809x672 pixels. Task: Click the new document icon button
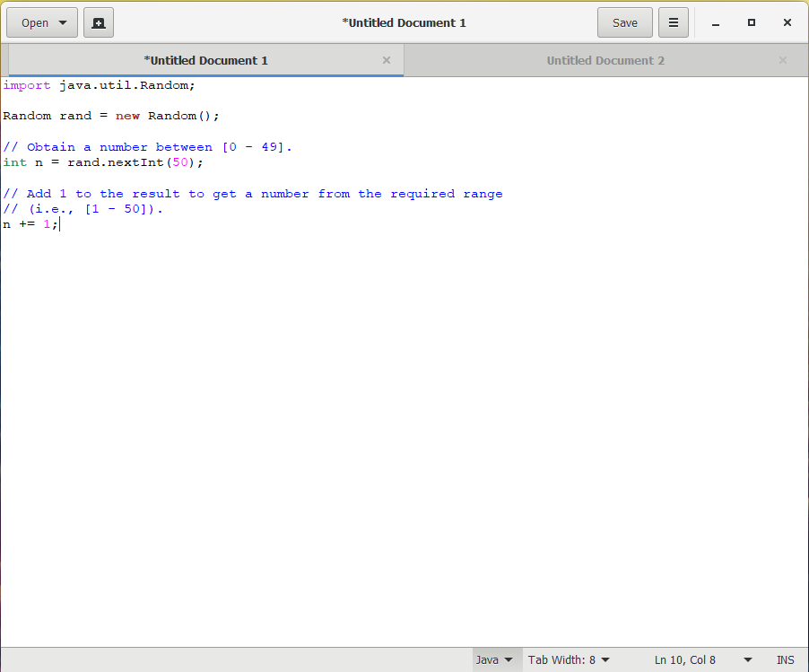99,23
